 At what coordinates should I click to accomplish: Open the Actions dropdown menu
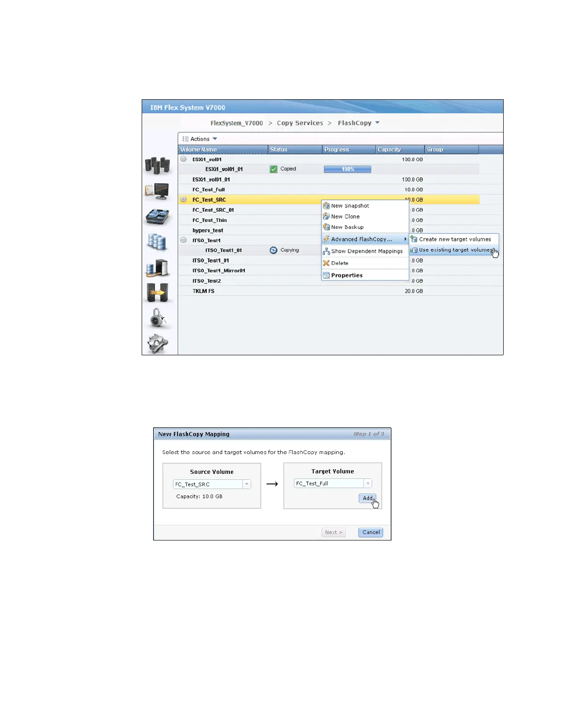(x=200, y=139)
